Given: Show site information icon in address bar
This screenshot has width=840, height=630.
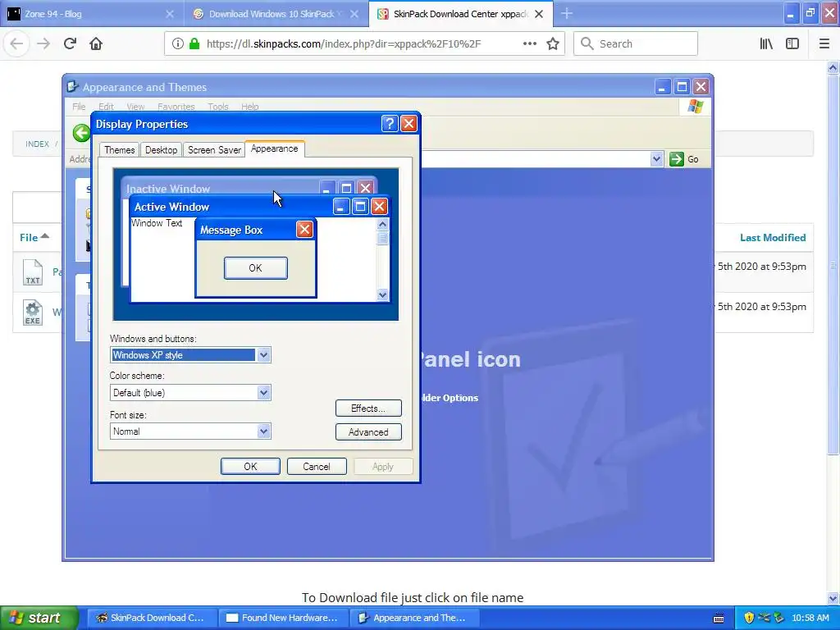Looking at the screenshot, I should click(178, 43).
